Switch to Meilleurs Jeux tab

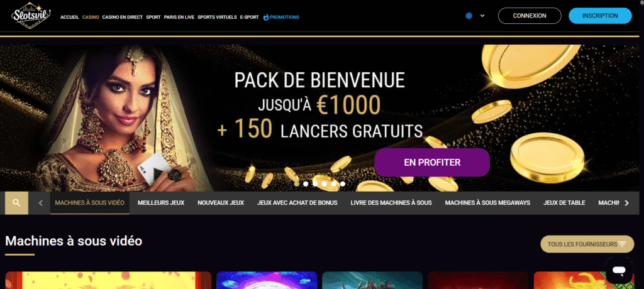161,203
